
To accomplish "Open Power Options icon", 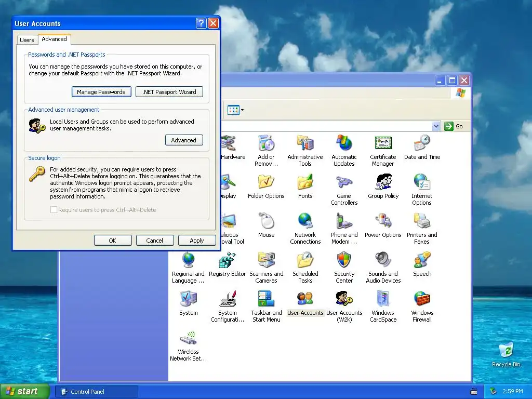I will (x=383, y=221).
